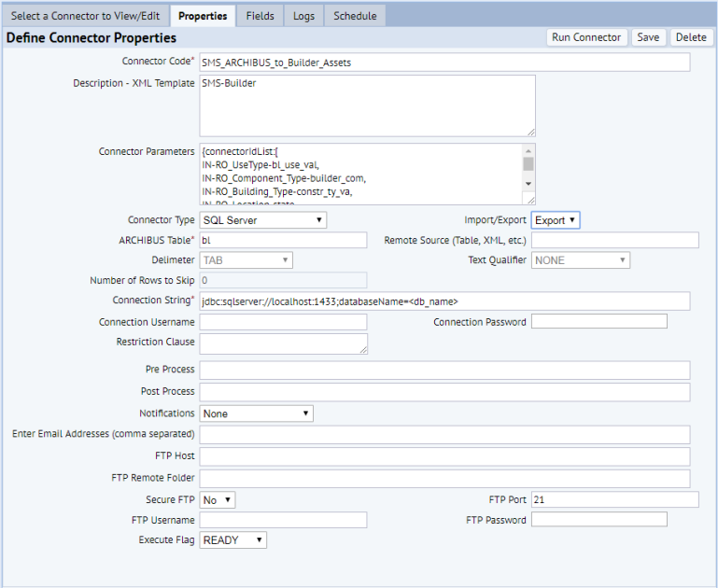Switch to the Fields tab

pyautogui.click(x=260, y=16)
